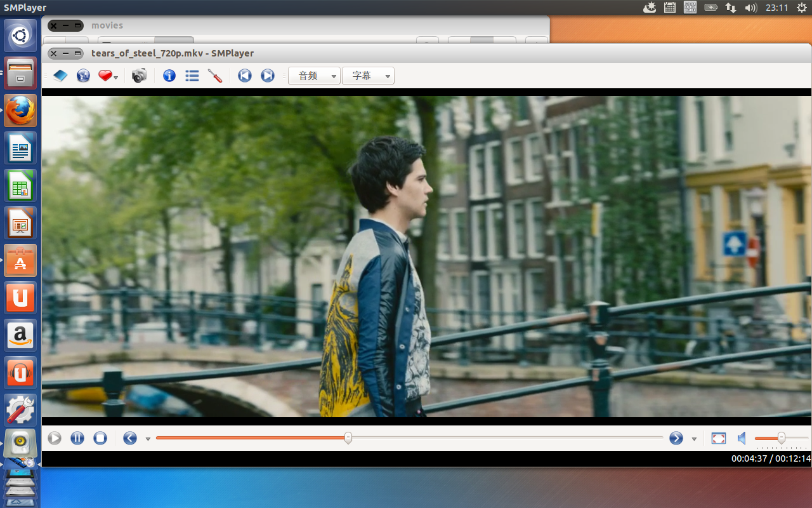The height and width of the screenshot is (508, 812).
Task: Open the keyboard indicator in top panel
Action: pyautogui.click(x=690, y=8)
